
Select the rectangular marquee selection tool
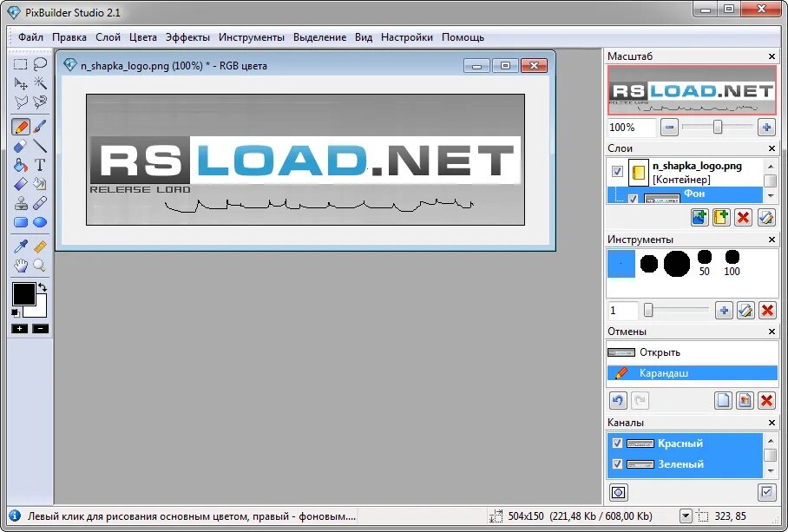tap(20, 64)
